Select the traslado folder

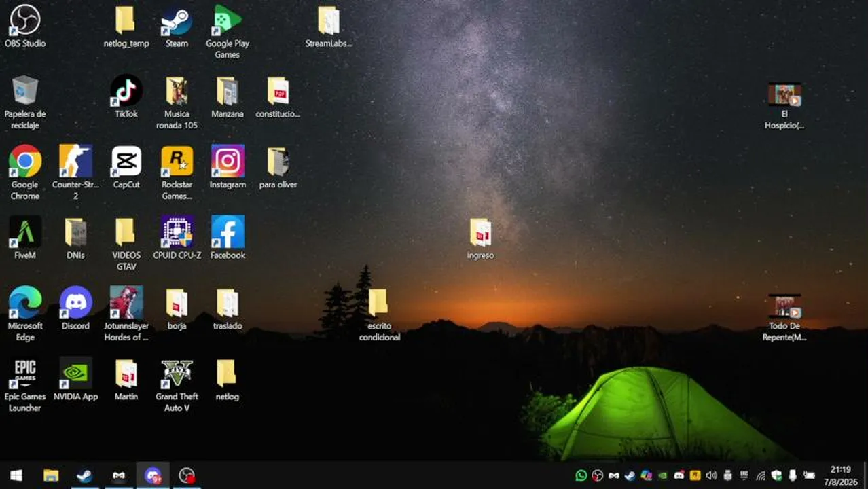point(228,309)
